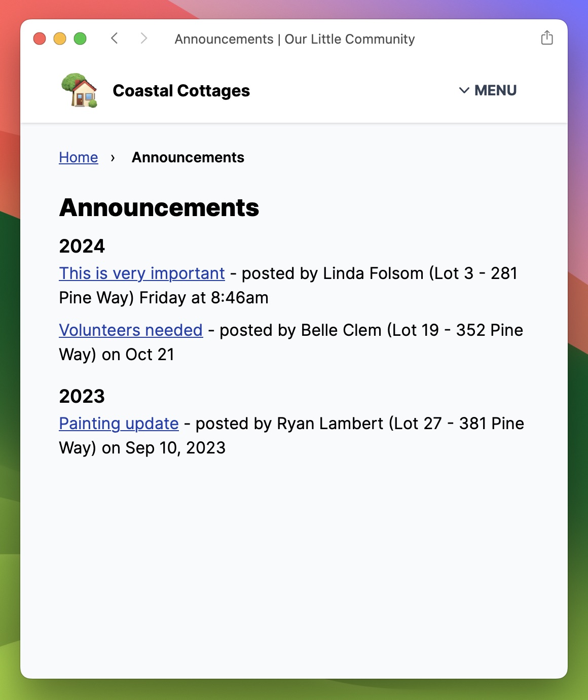The image size is (588, 700).
Task: Click the browser back arrow
Action: pyautogui.click(x=115, y=39)
